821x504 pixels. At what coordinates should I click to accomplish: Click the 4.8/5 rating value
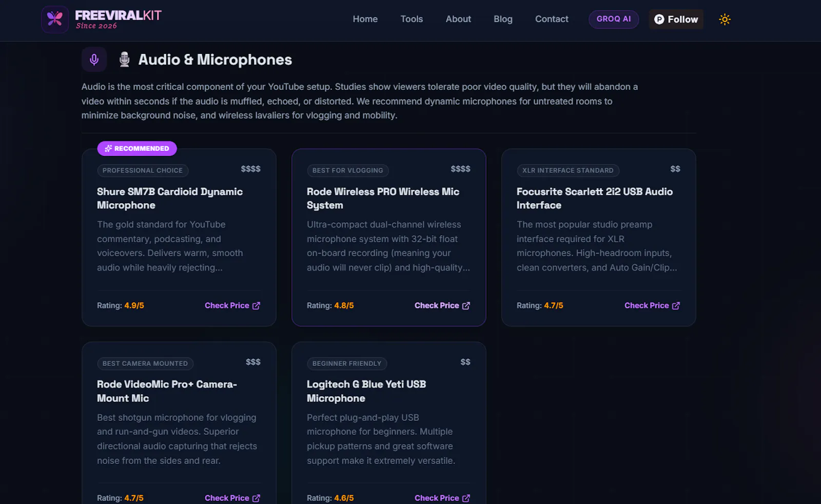pyautogui.click(x=344, y=306)
